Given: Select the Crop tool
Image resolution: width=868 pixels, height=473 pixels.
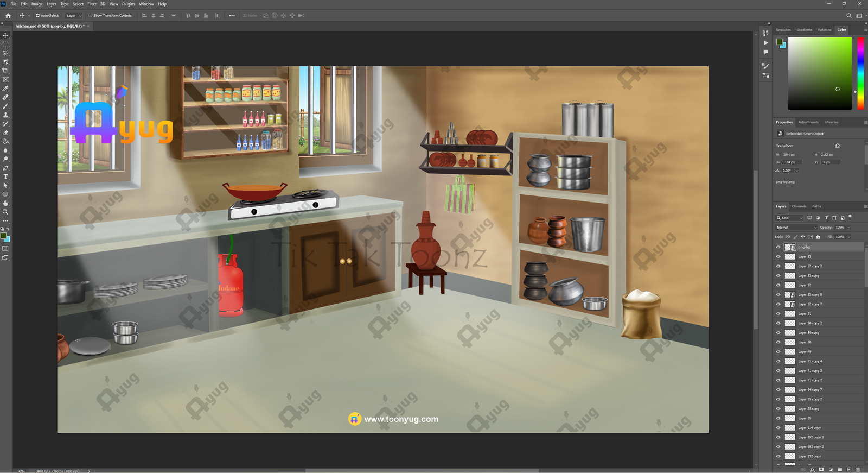Looking at the screenshot, I should [5, 71].
